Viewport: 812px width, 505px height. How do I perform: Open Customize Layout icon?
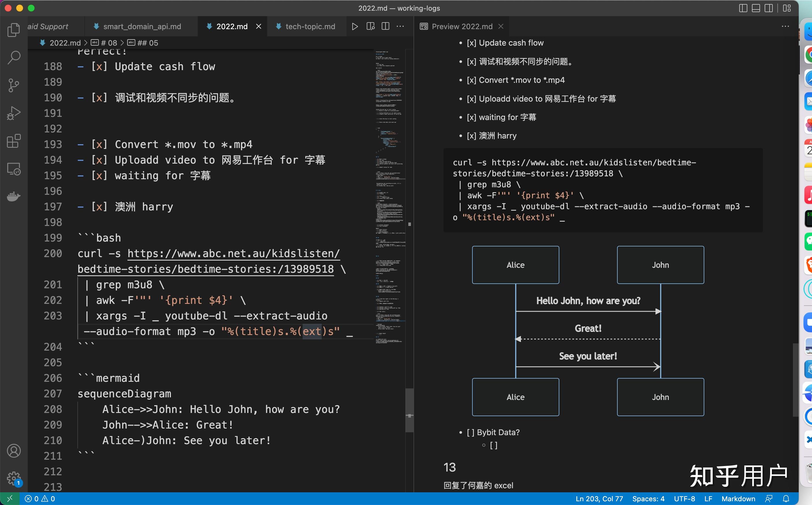tap(787, 8)
